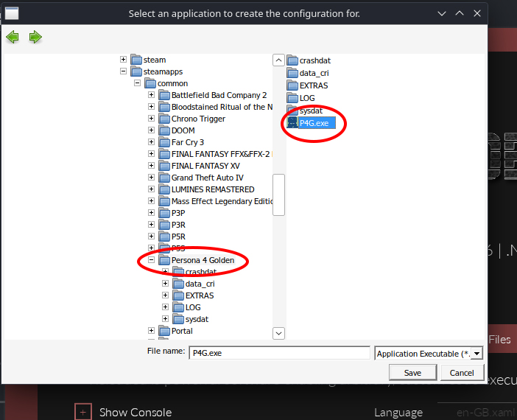This screenshot has width=517, height=420.
Task: Click the File name input field
Action: [x=280, y=353]
